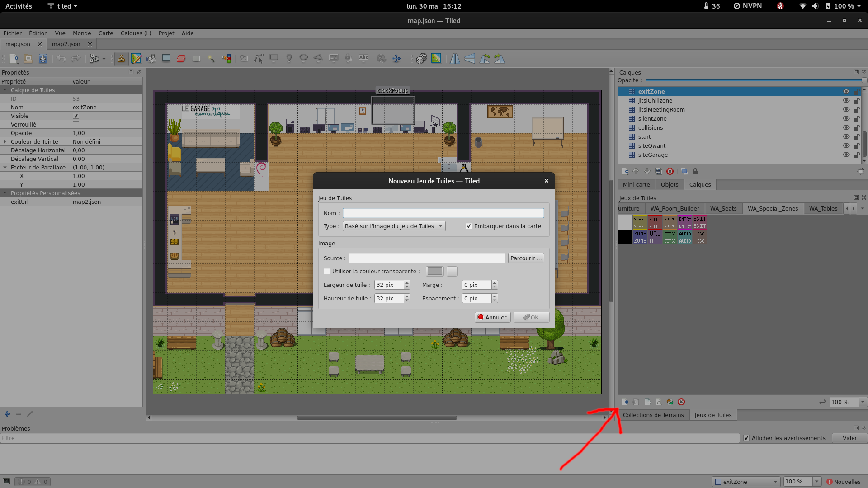
Task: Uncheck Embarquer dans la carte checkbox
Action: click(x=469, y=226)
